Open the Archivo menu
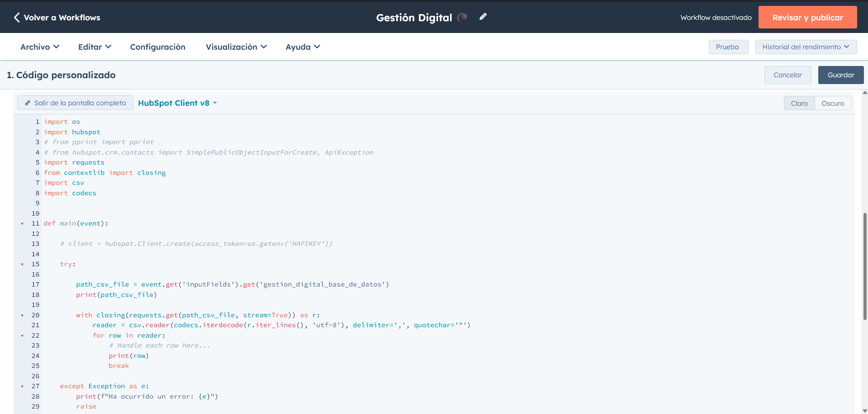Image resolution: width=868 pixels, height=414 pixels. click(x=39, y=47)
